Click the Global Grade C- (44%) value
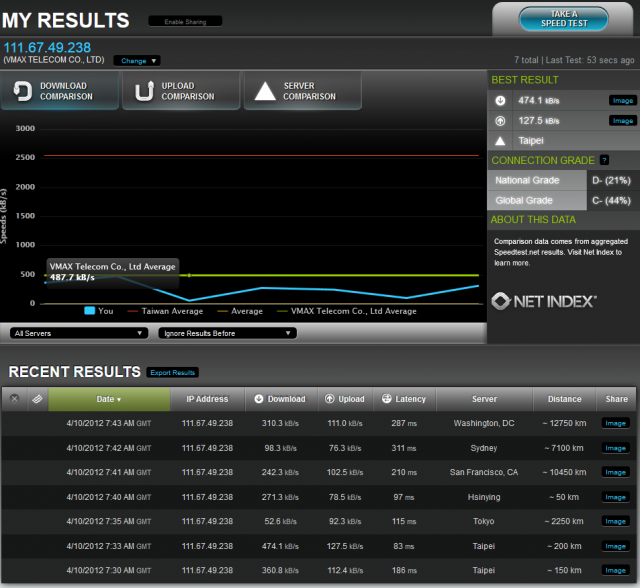 (611, 201)
